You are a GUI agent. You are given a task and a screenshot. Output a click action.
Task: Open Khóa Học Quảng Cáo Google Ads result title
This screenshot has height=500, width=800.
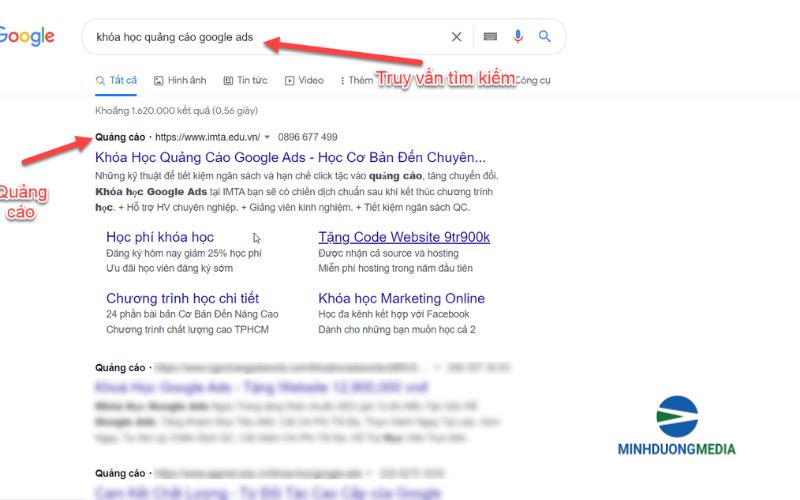tap(290, 157)
